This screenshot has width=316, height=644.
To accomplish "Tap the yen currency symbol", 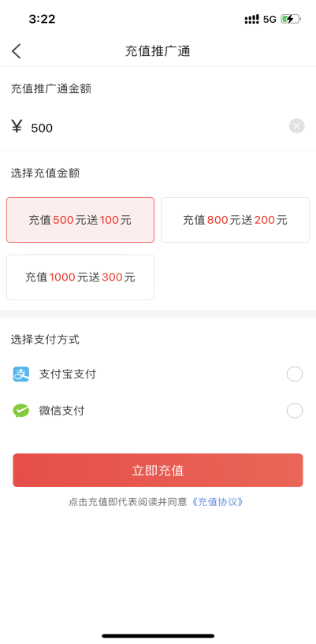I will tap(17, 127).
